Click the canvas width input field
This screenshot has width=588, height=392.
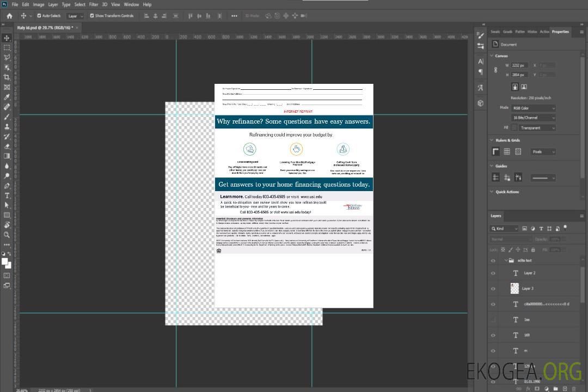[519, 65]
